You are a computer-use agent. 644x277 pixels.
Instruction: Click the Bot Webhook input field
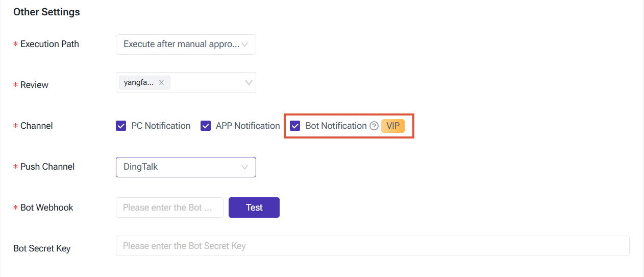click(169, 207)
